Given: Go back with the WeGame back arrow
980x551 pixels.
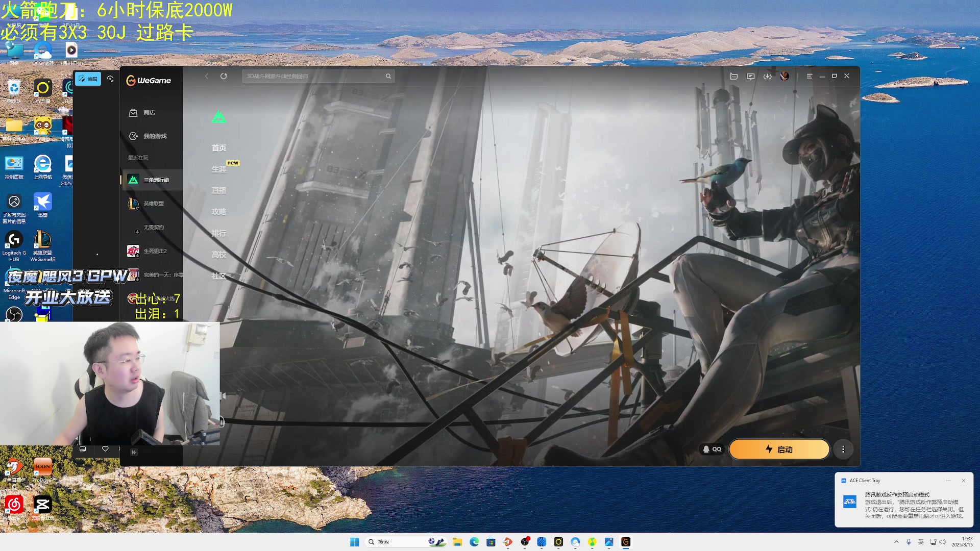Looking at the screenshot, I should 207,76.
